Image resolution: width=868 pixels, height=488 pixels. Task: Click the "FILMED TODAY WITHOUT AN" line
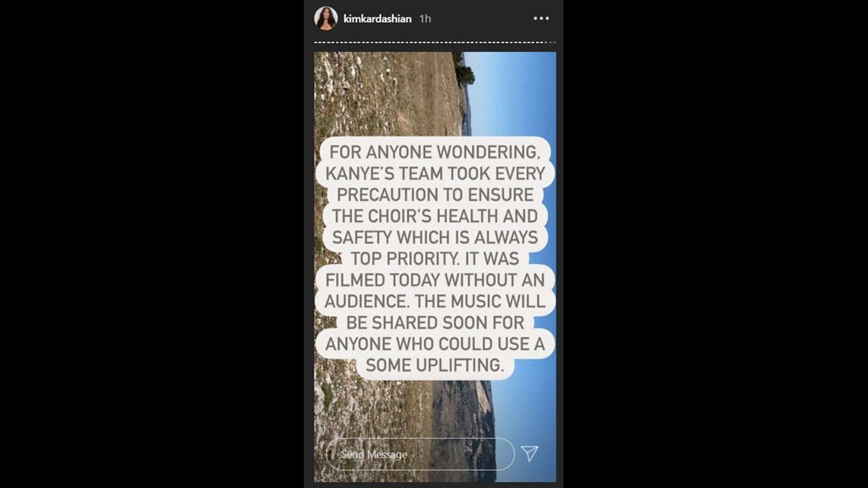435,280
